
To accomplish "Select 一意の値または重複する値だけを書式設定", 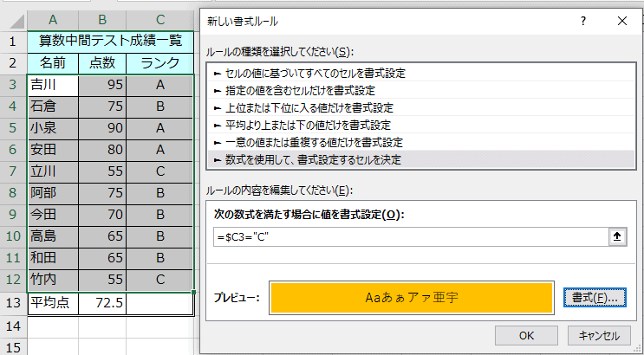I will (308, 142).
